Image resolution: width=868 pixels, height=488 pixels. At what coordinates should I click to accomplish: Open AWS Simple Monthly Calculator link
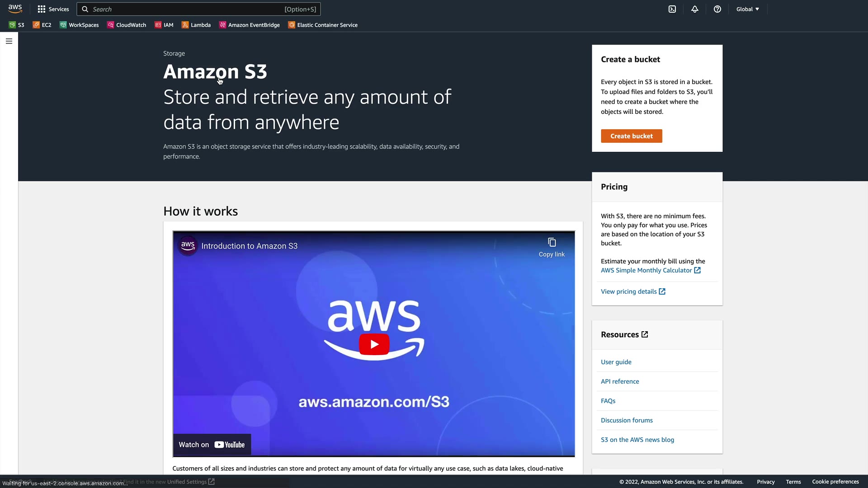tap(651, 270)
